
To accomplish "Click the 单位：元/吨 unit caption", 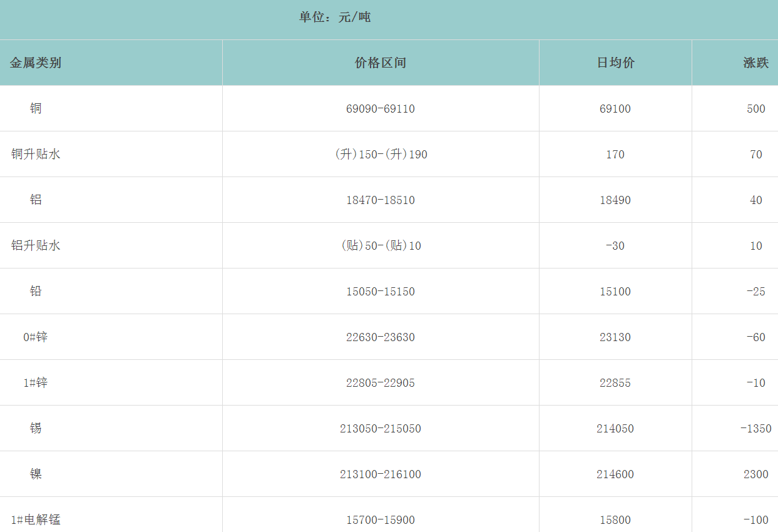I will coord(335,18).
